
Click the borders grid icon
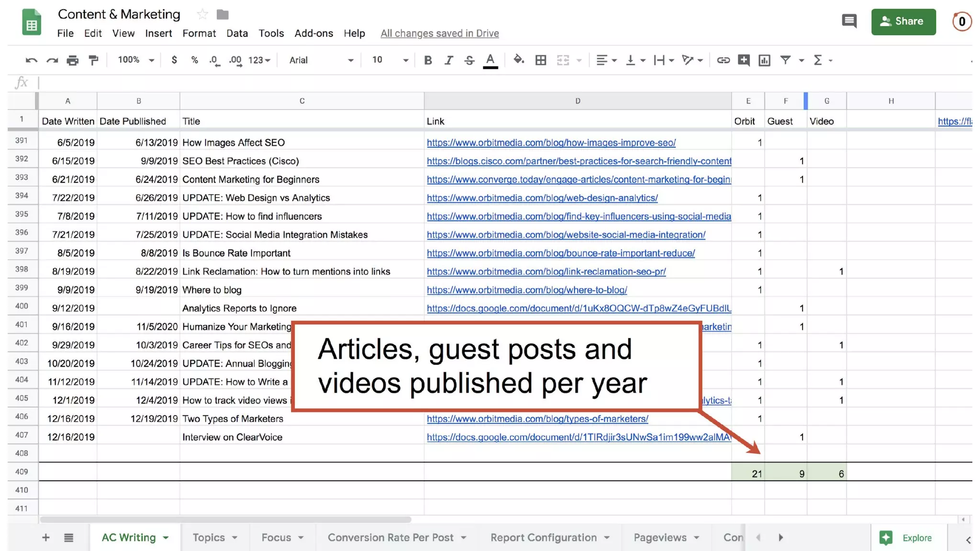[541, 60]
